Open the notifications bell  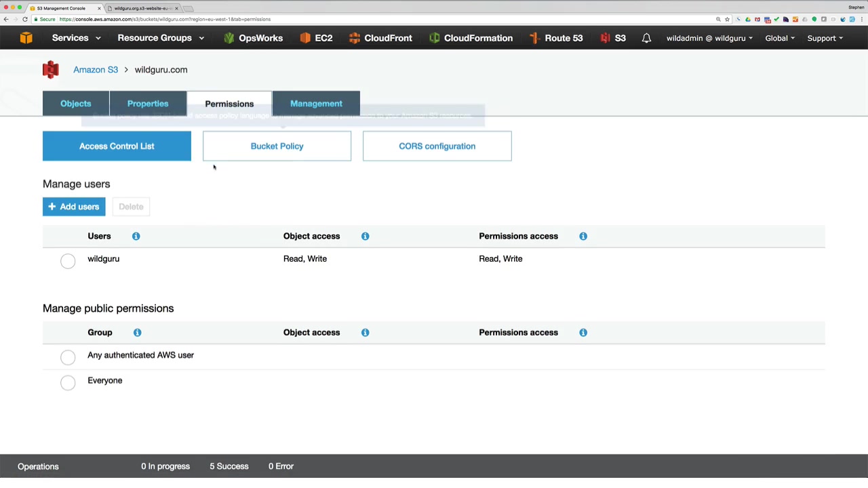[x=646, y=38]
